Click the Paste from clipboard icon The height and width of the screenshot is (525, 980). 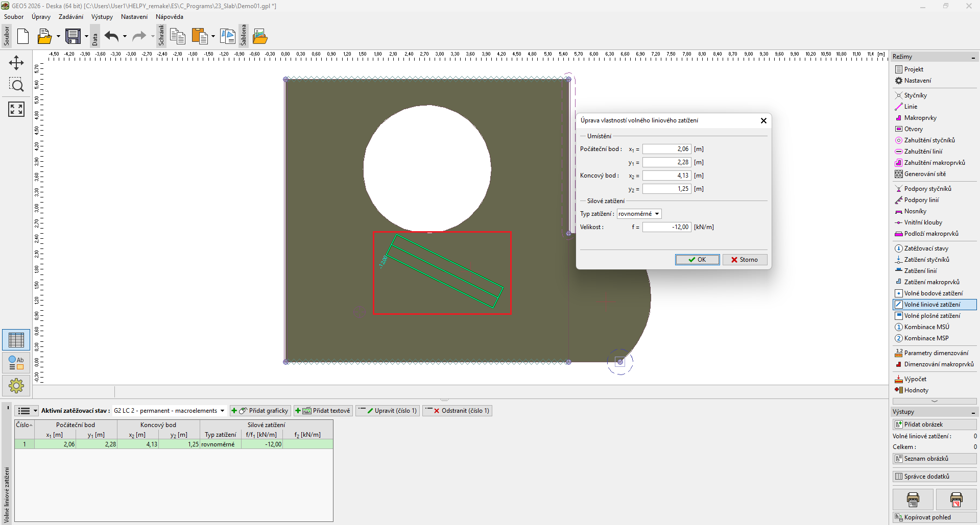[x=200, y=36]
